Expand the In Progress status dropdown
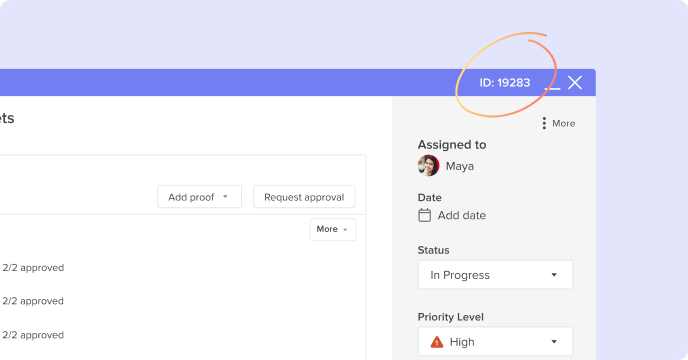Screen dimensions: 688x360 point(495,275)
